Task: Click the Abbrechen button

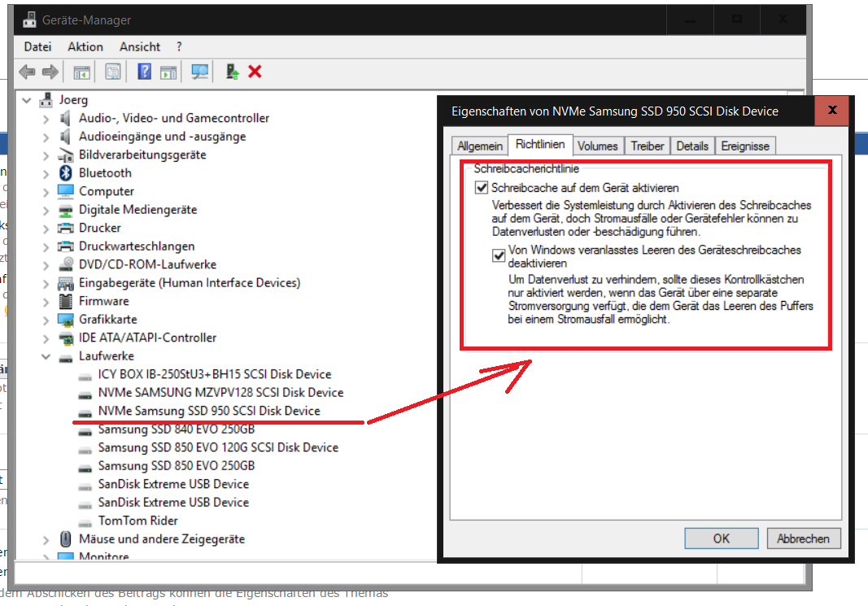Action: [x=803, y=538]
